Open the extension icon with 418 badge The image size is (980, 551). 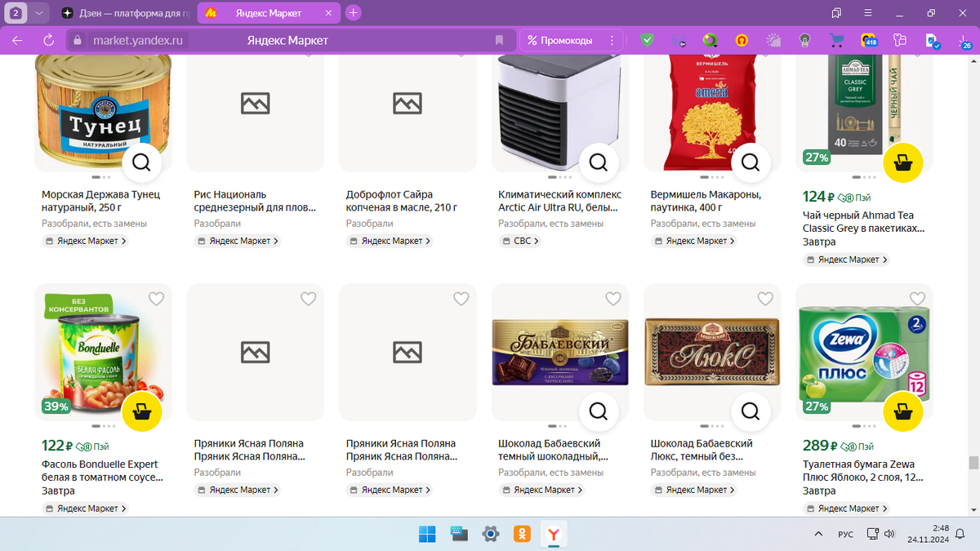click(x=868, y=40)
